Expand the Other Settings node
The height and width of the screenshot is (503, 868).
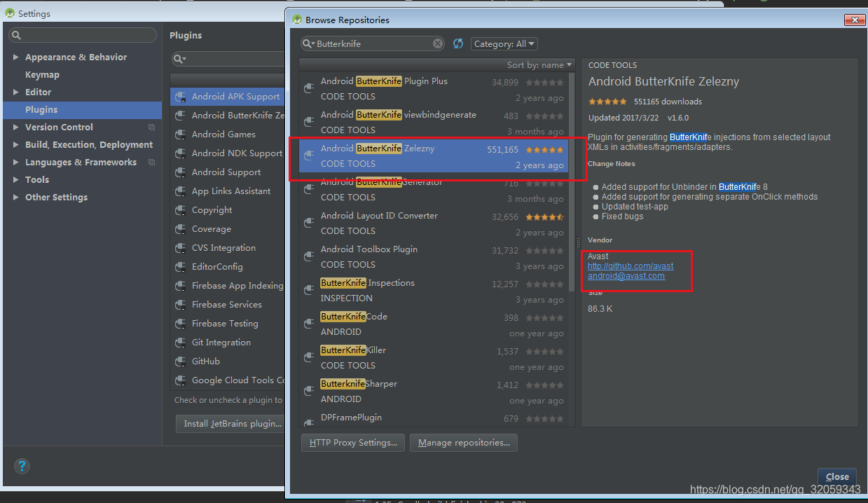point(15,198)
